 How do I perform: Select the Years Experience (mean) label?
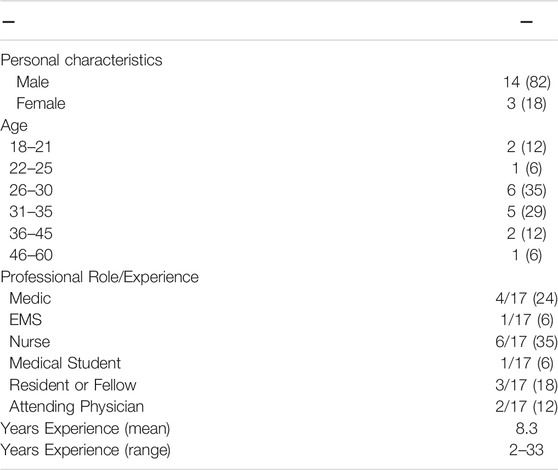coord(85,428)
